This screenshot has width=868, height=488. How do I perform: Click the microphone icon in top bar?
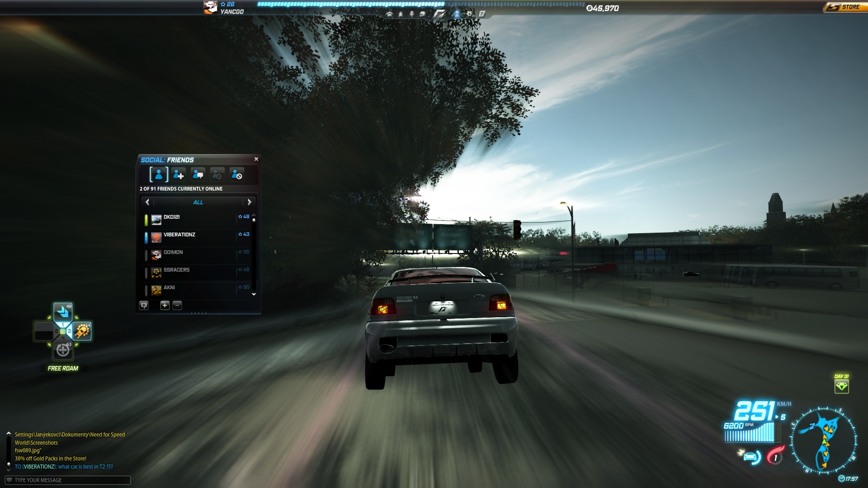coord(411,14)
